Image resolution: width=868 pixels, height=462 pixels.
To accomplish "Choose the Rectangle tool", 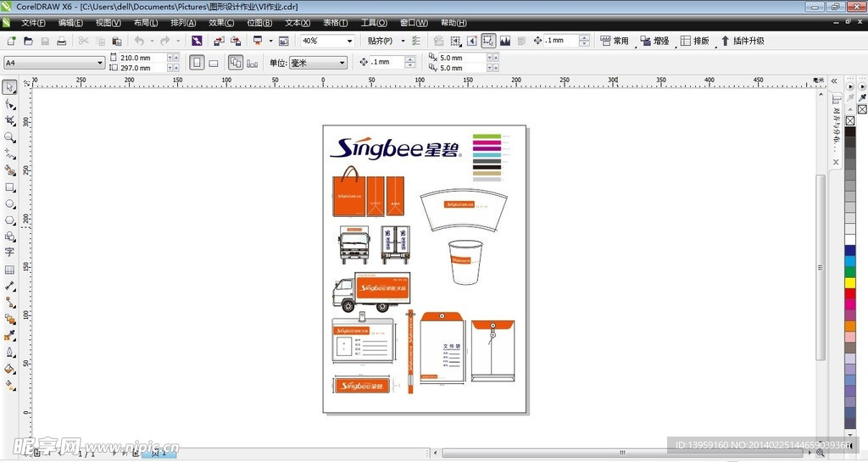I will pos(9,187).
